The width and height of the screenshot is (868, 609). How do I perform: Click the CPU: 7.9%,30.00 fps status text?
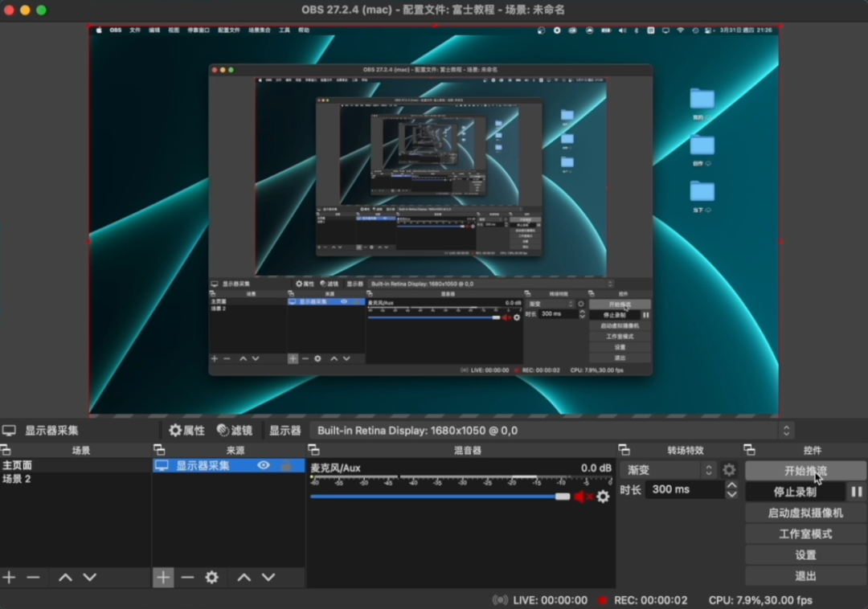760,600
